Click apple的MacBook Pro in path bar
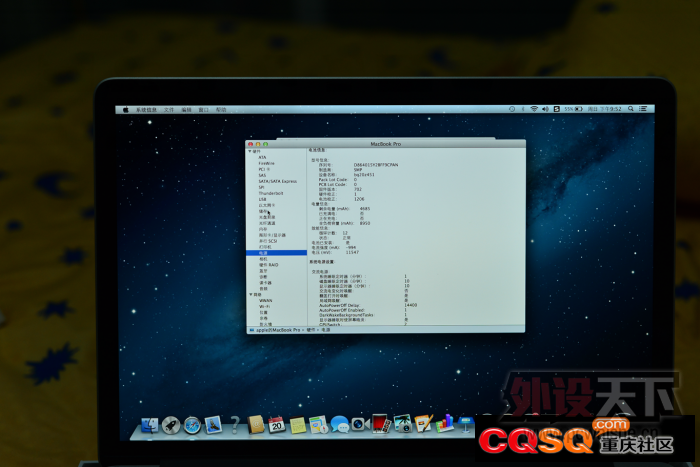 (278, 330)
